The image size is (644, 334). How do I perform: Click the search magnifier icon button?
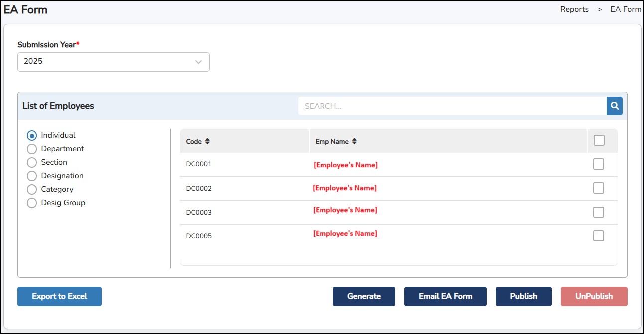(614, 106)
